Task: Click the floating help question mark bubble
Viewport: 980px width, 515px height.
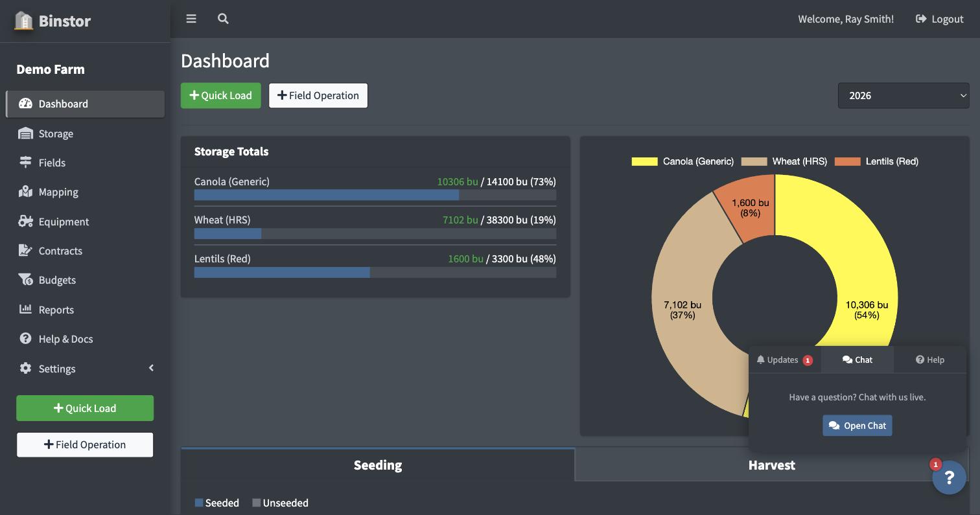Action: coord(949,477)
